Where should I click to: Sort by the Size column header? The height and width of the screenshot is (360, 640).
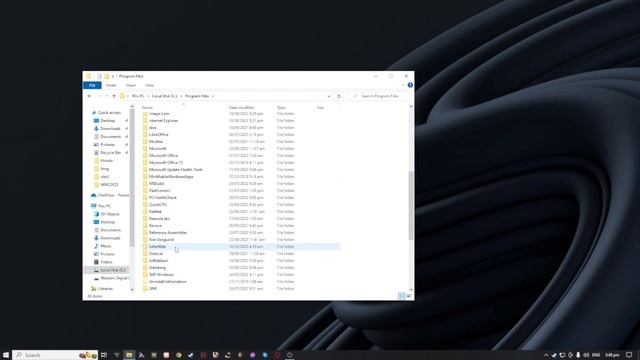click(320, 107)
